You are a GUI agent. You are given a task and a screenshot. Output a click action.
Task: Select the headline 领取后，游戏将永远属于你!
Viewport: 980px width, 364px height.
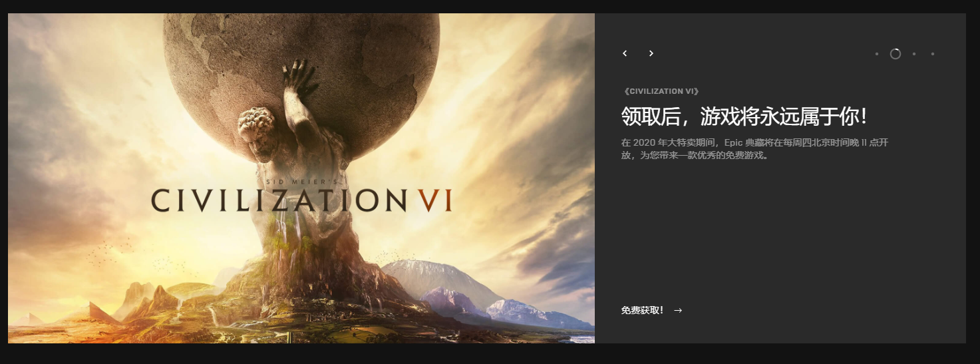pyautogui.click(x=744, y=116)
